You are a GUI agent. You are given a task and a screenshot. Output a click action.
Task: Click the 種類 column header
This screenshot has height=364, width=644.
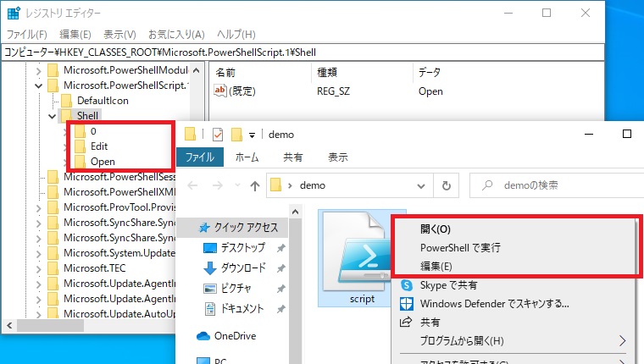(327, 73)
